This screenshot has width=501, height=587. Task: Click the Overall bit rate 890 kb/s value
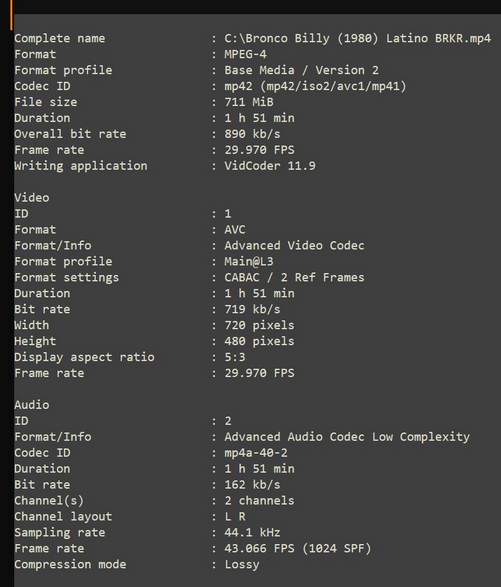[252, 134]
